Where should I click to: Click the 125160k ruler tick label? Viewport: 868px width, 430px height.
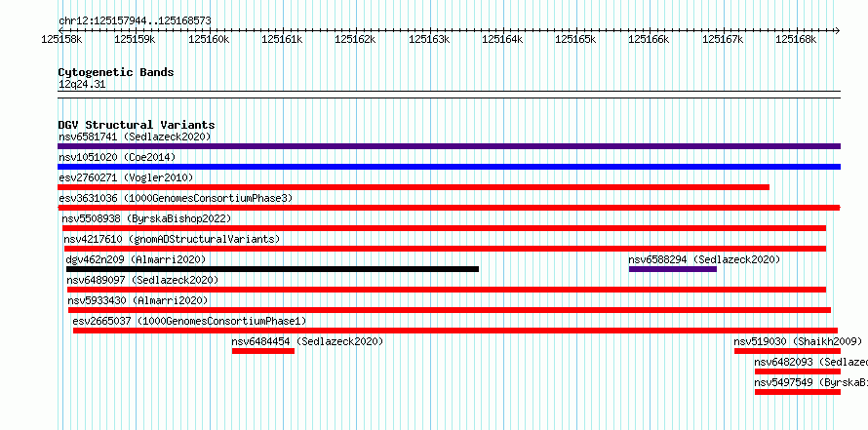tap(210, 39)
